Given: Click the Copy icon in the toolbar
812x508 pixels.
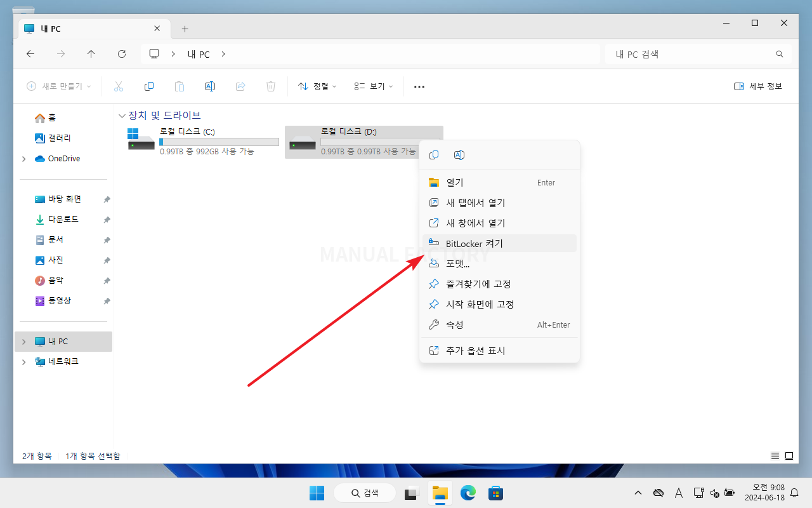Looking at the screenshot, I should (x=149, y=86).
